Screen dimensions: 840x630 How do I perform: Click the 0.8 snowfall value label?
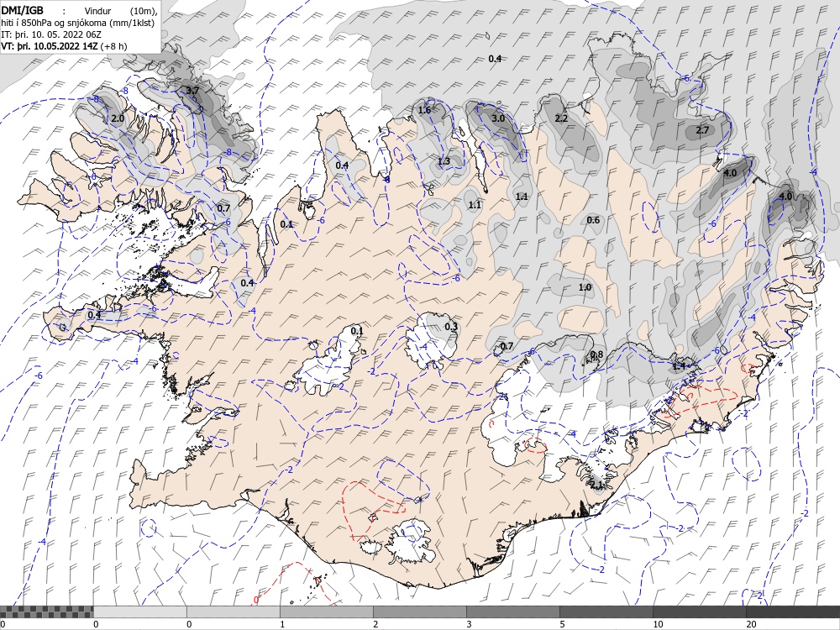[x=596, y=354]
